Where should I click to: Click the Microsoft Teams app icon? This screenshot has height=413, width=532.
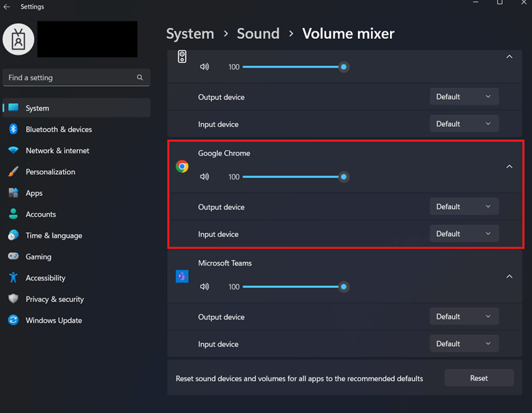pos(182,276)
